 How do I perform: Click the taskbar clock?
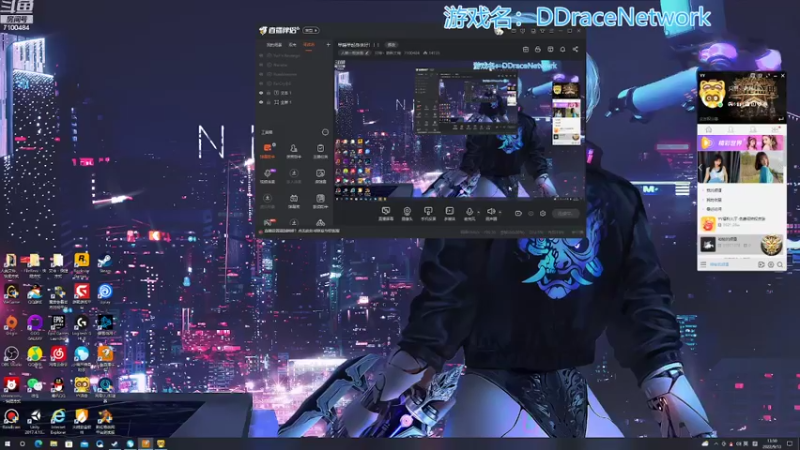point(772,443)
